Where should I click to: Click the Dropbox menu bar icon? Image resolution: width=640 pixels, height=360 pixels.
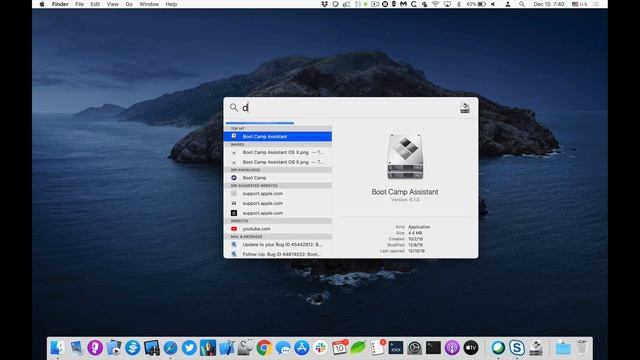[324, 4]
